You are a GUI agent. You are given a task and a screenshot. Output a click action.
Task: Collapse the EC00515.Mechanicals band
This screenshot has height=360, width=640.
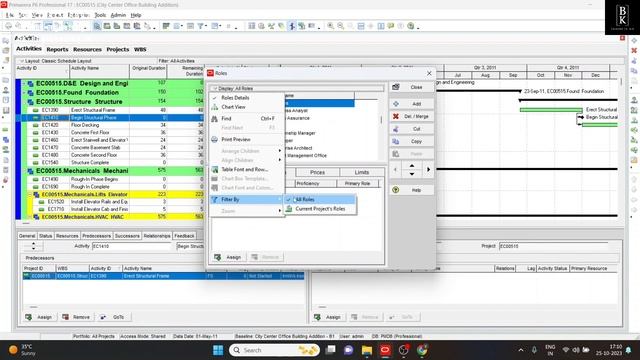pos(24,171)
